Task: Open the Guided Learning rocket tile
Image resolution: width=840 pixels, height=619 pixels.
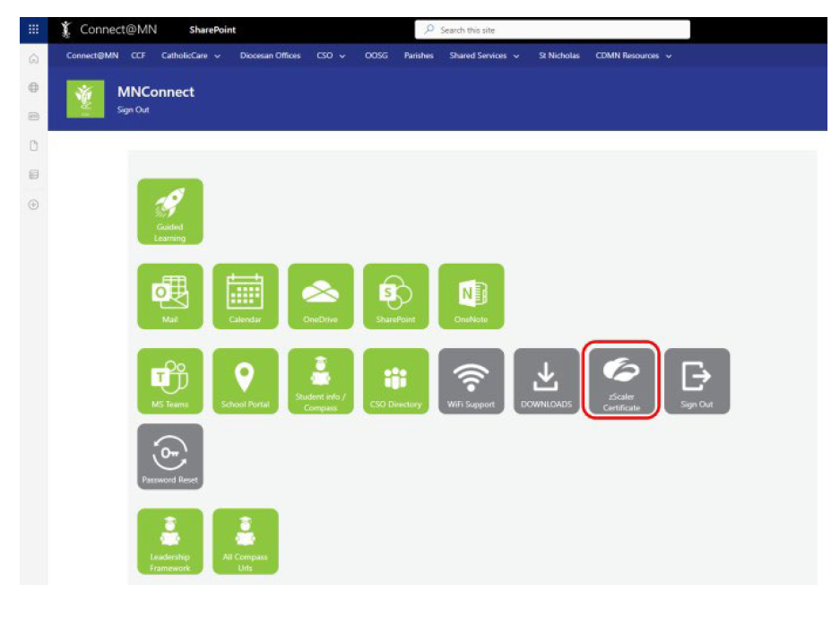Action: 169,211
